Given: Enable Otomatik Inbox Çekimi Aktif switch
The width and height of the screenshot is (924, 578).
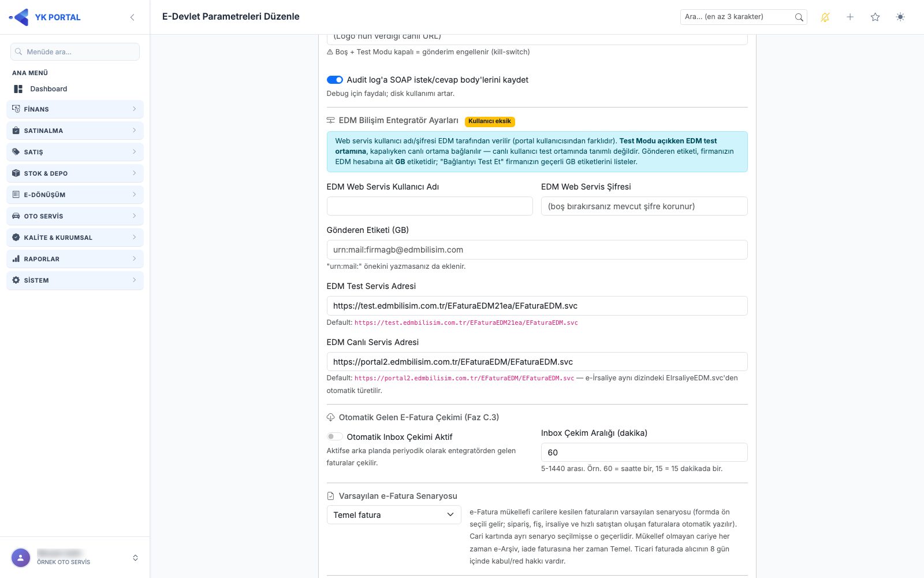Looking at the screenshot, I should pos(335,436).
